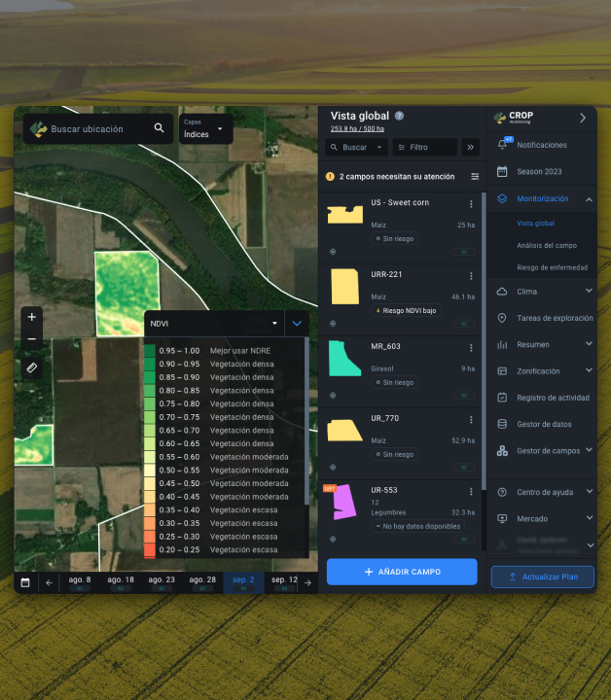Open the calendar date picker icon

click(x=25, y=582)
